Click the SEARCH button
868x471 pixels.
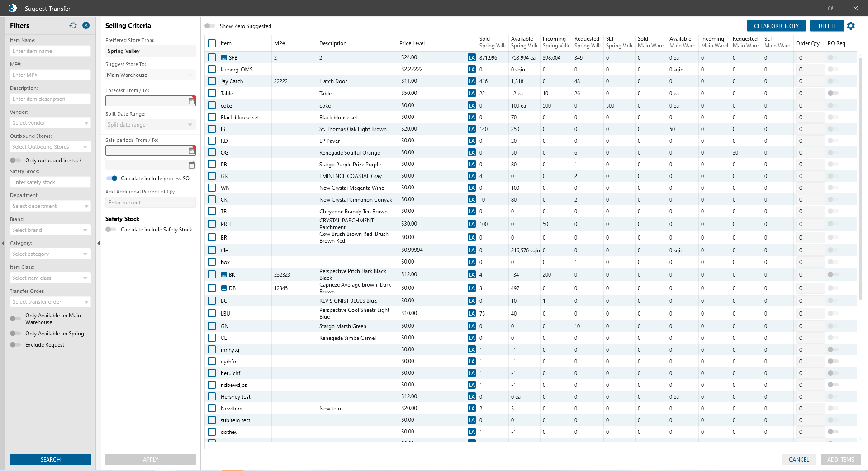(x=50, y=459)
